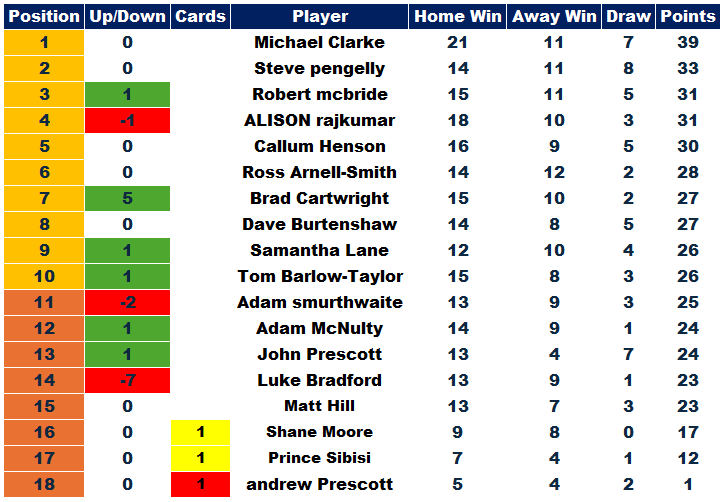Click the red -7 cell for Luke Bradford

(127, 380)
